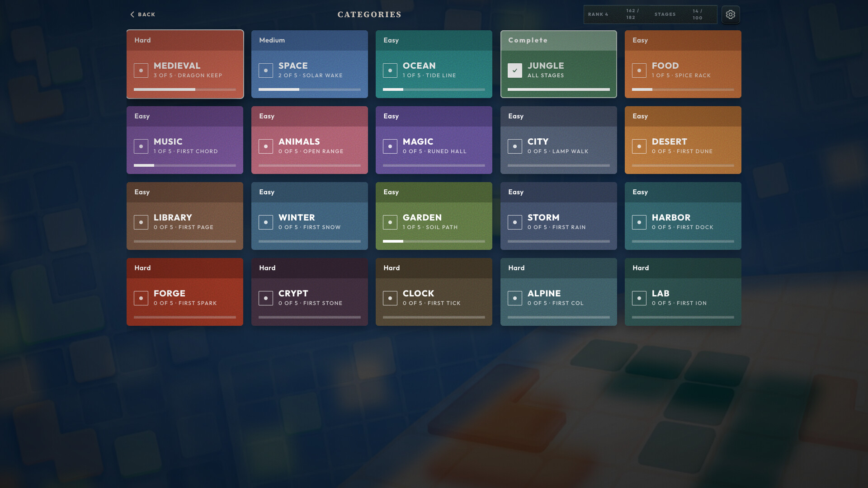Image resolution: width=868 pixels, height=488 pixels.
Task: Select the Alpine category icon box
Action: click(x=515, y=298)
